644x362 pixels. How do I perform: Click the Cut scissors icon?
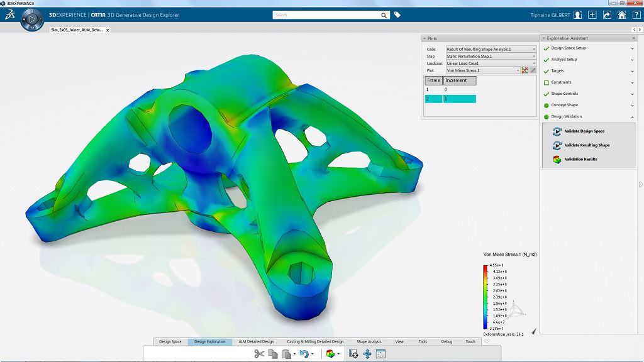click(259, 354)
